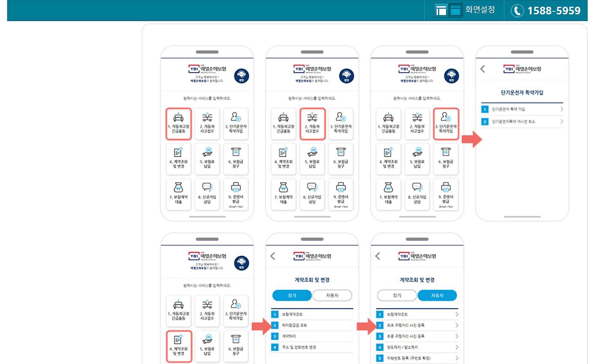Screen dimensions: 596x364
Task: Select the blue active 자동차 tab
Action: tap(437, 295)
